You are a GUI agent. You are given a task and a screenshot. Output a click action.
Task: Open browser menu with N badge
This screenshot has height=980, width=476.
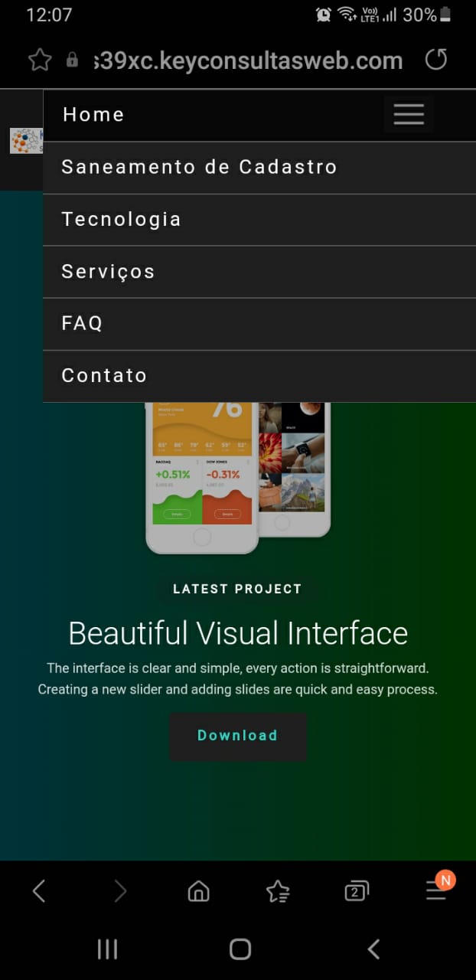point(436,891)
